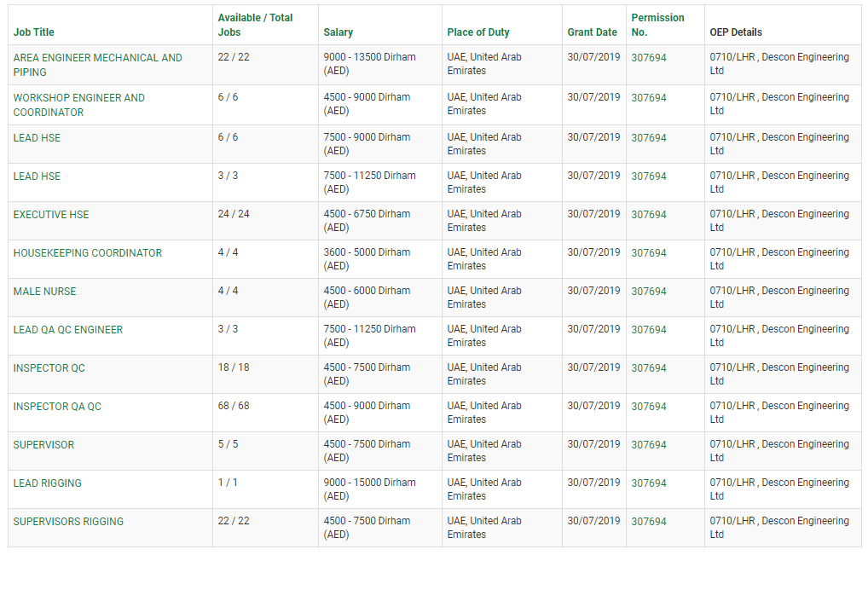Open the EXECUTIVE HSE job link
The width and height of the screenshot is (868, 613).
coord(51,214)
